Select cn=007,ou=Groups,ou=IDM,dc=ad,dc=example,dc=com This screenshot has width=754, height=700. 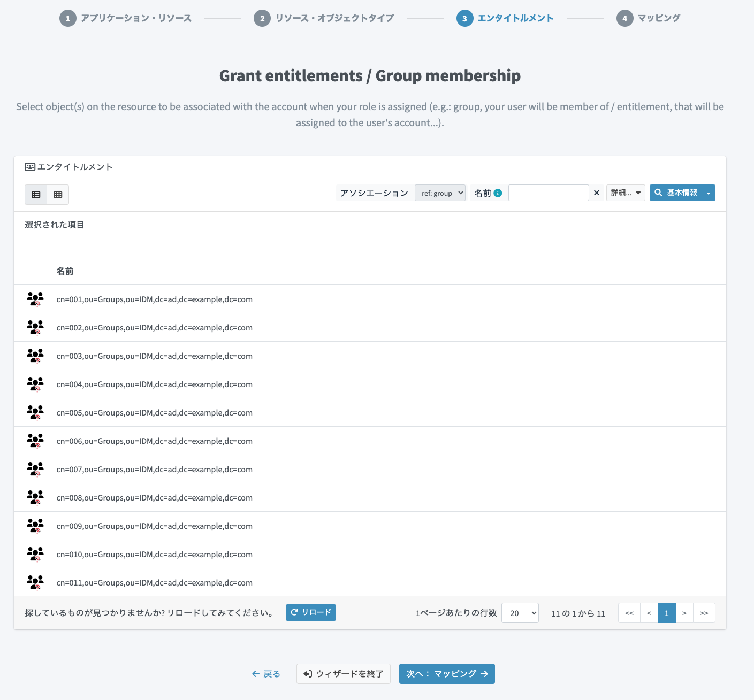[x=155, y=470]
